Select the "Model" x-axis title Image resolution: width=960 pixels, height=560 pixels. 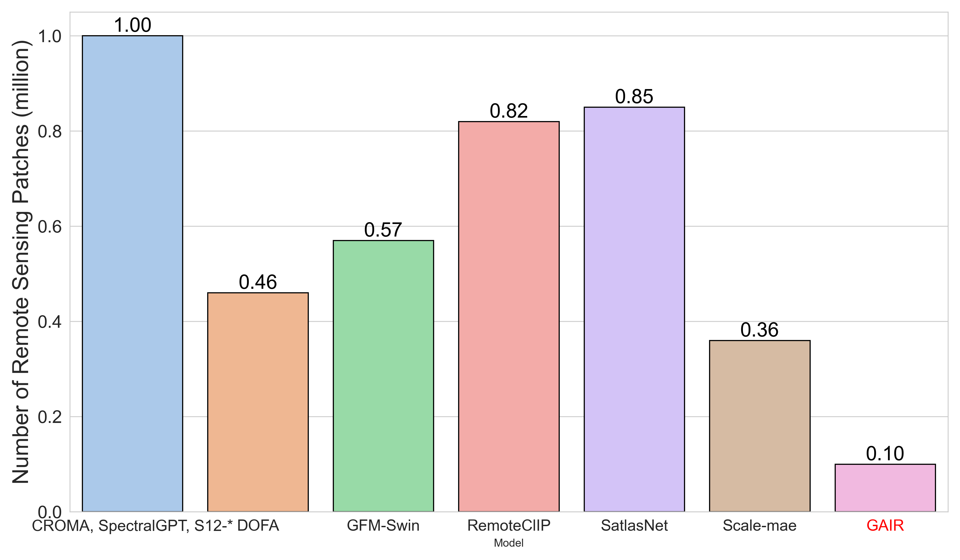[509, 543]
